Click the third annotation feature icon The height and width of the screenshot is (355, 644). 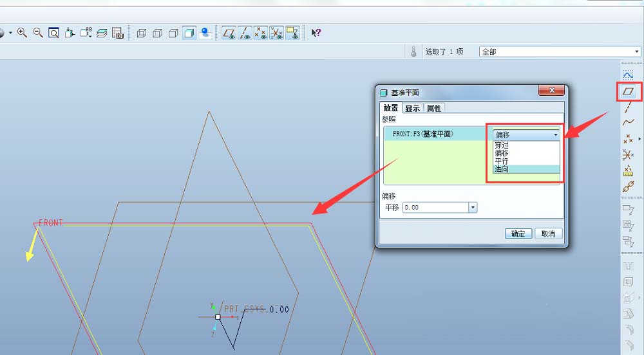(628, 241)
